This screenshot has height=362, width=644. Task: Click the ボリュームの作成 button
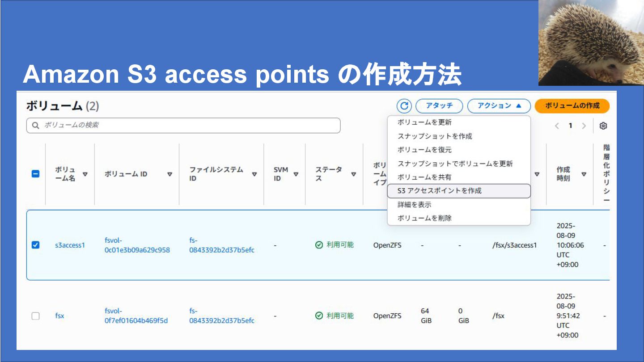(x=572, y=106)
